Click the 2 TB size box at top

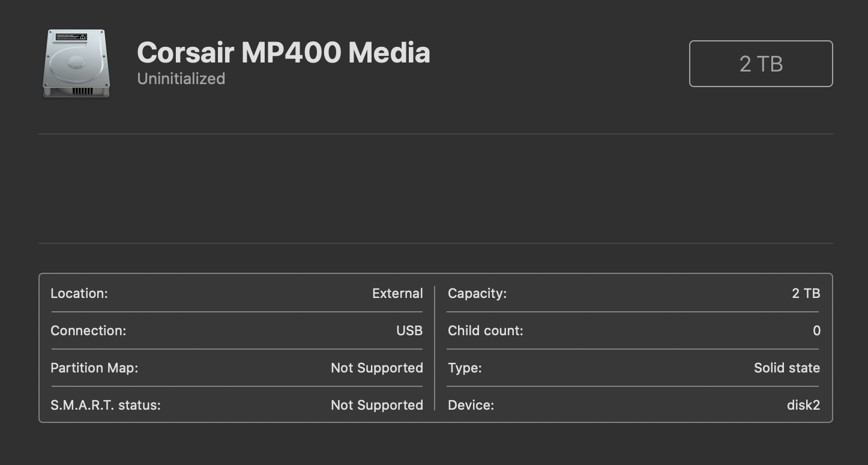[x=761, y=64]
